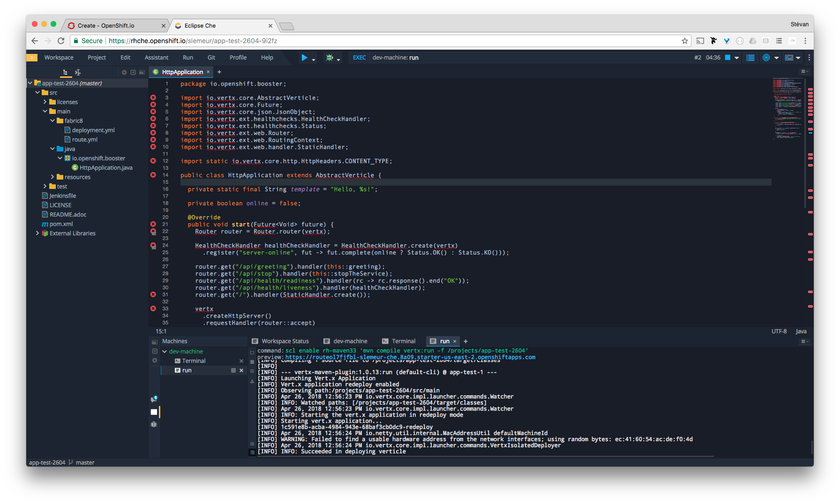This screenshot has height=504, width=840.
Task: Open the Assistant menu
Action: pyautogui.click(x=156, y=57)
